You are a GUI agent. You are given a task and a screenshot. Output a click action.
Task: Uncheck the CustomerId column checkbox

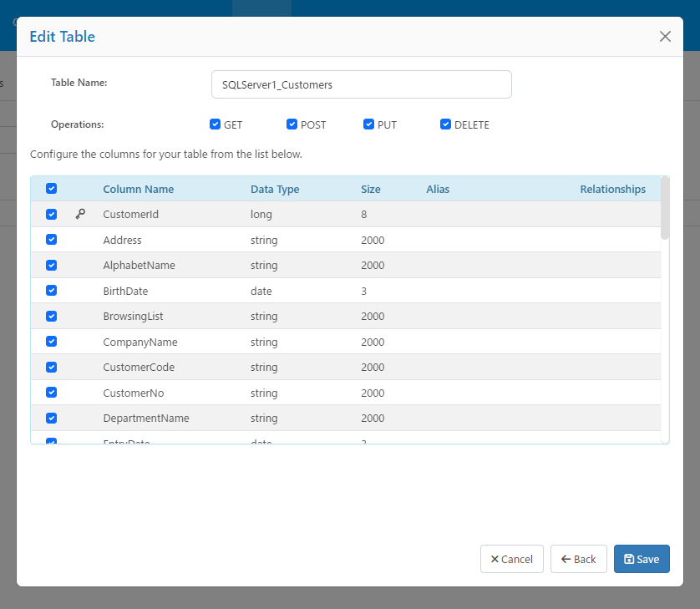(x=51, y=214)
